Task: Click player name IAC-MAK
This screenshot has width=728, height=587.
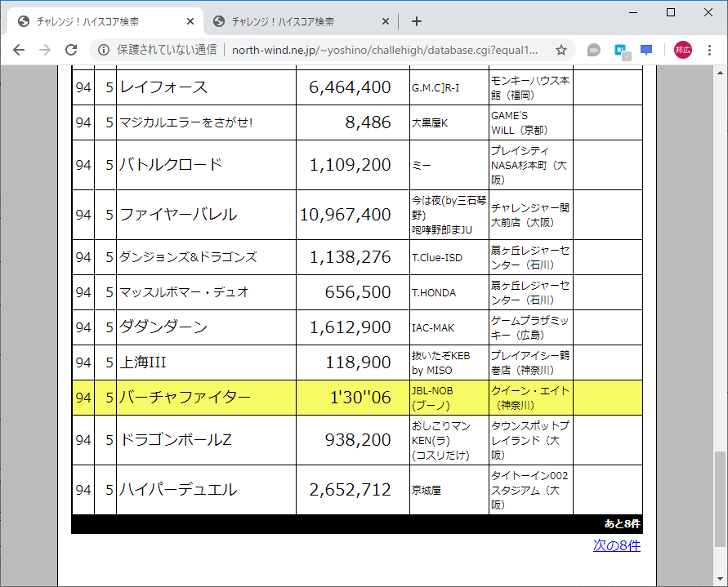Action: 433,327
